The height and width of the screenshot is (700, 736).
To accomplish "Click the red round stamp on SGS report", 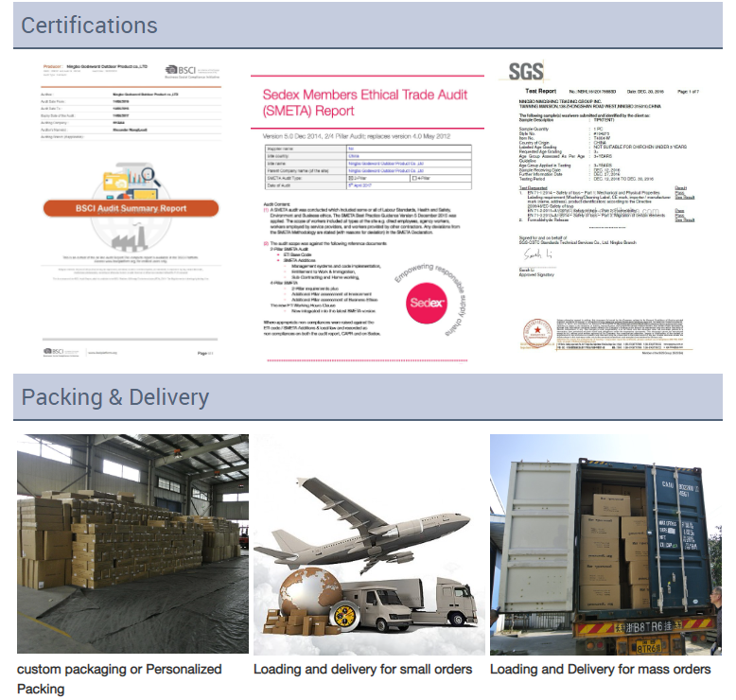I will click(x=537, y=332).
